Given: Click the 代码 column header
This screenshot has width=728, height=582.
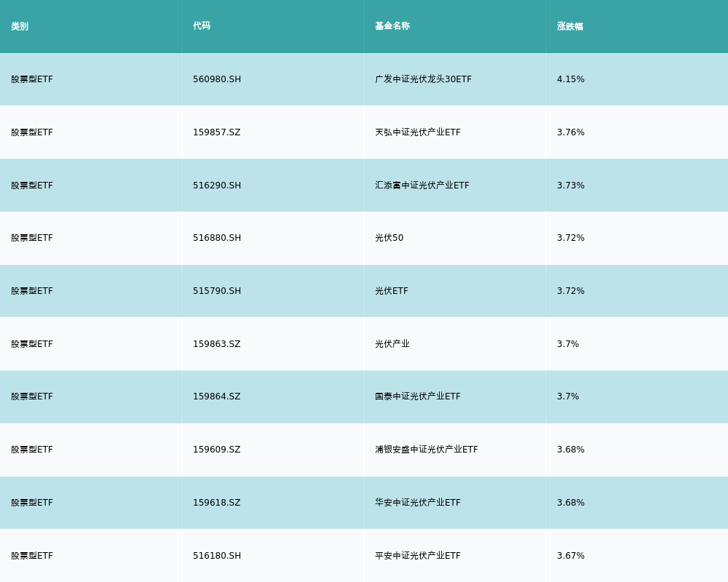Looking at the screenshot, I should [202, 26].
